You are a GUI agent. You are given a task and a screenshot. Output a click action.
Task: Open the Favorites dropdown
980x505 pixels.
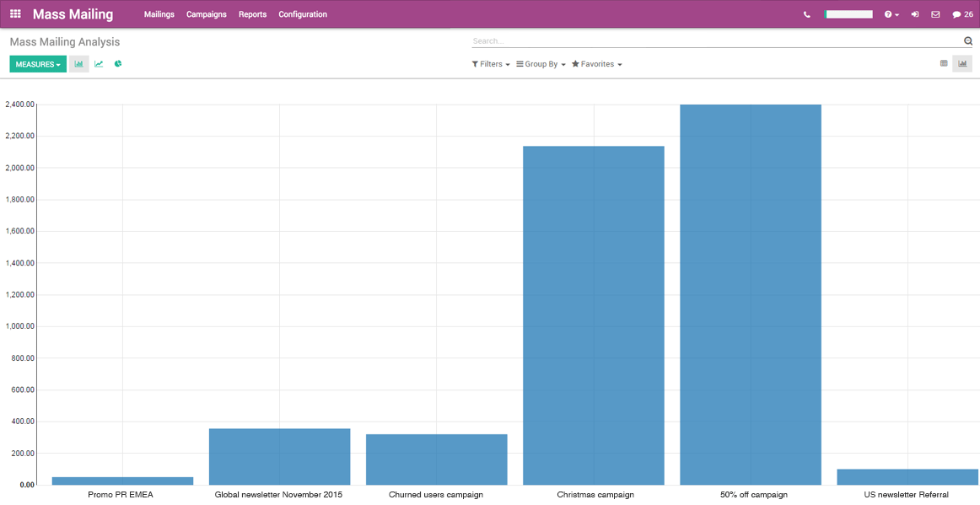596,63
